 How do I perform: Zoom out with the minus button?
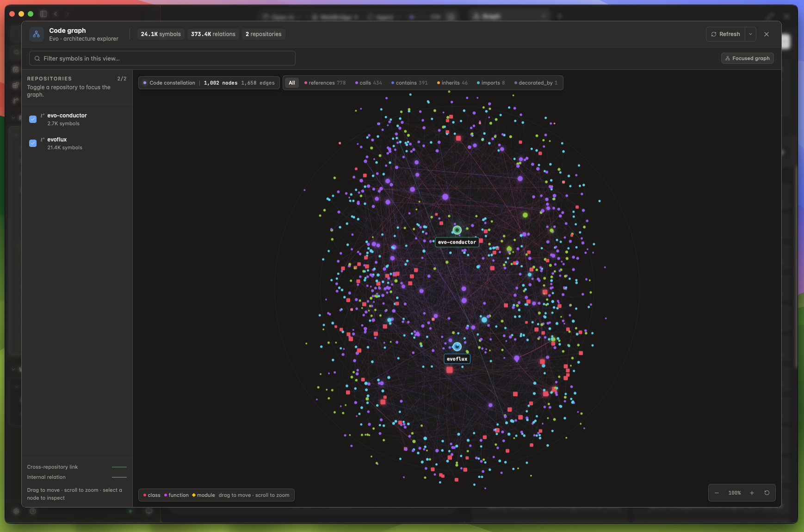click(x=717, y=493)
